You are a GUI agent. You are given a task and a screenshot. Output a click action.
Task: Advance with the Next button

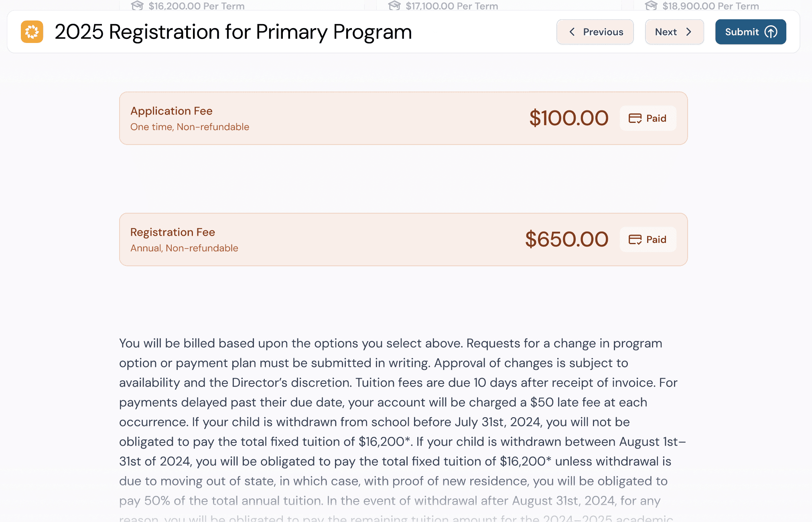(674, 32)
